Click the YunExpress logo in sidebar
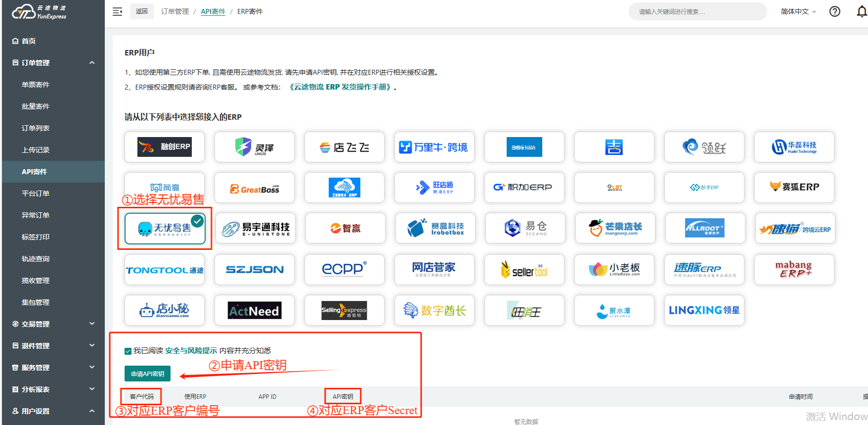The image size is (868, 425). coord(40,12)
